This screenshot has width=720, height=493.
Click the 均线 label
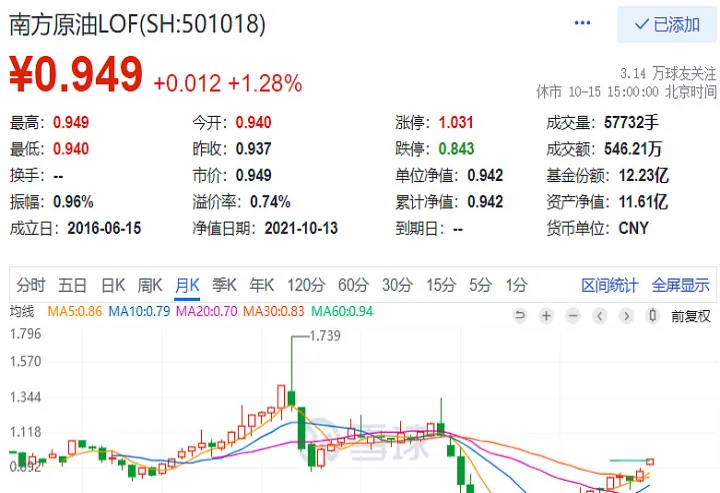[x=22, y=311]
